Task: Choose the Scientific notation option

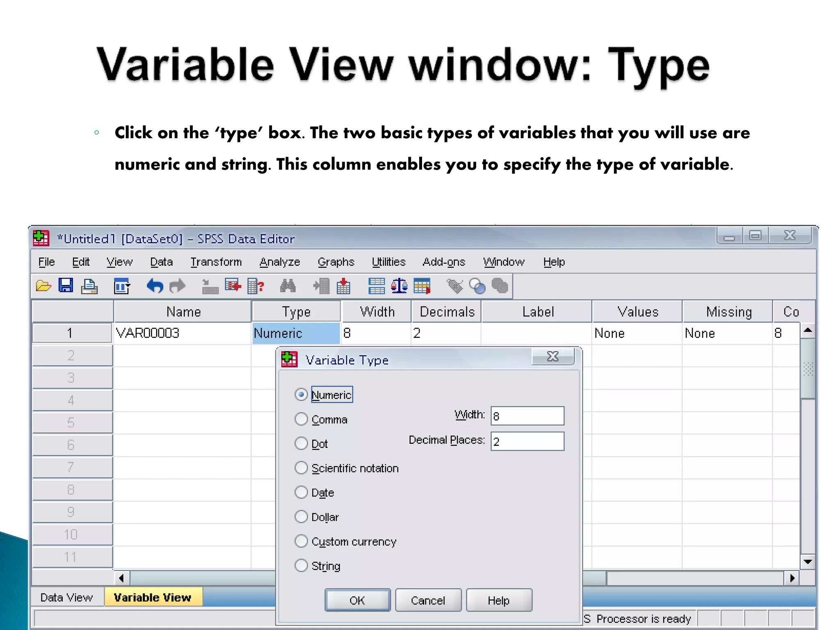Action: pyautogui.click(x=301, y=468)
